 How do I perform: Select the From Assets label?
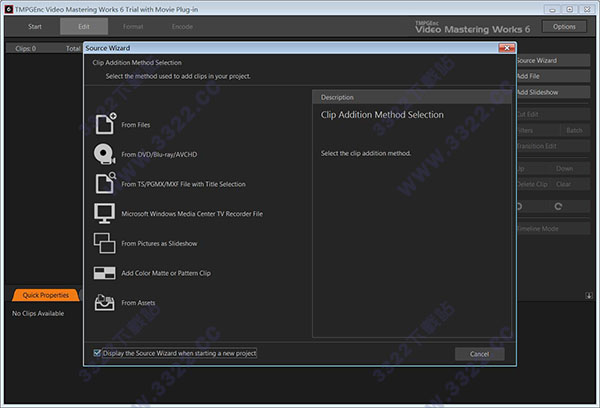tap(138, 303)
